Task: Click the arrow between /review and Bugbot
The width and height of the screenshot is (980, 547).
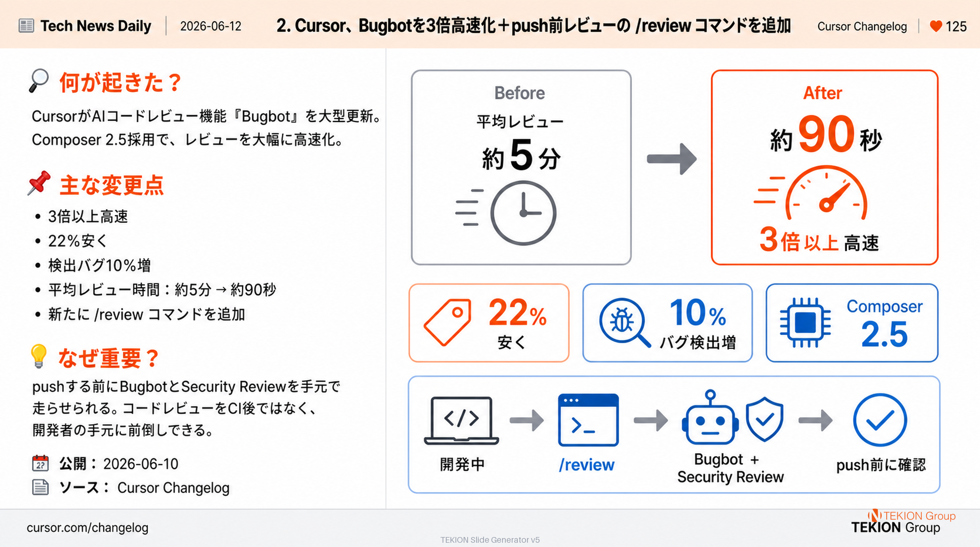Action: [651, 420]
